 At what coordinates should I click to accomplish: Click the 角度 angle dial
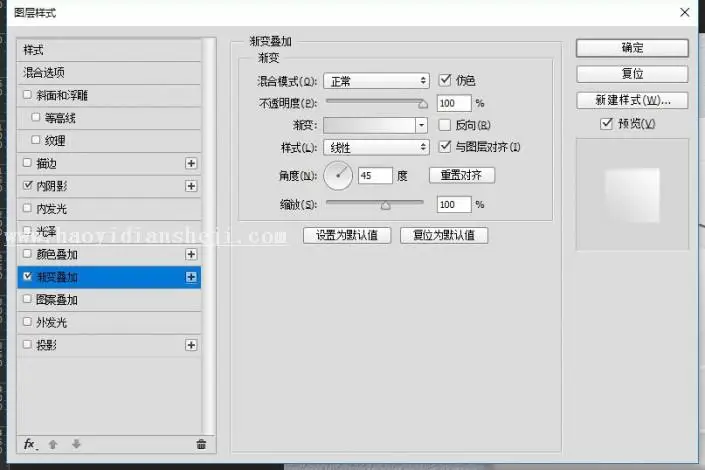point(338,175)
